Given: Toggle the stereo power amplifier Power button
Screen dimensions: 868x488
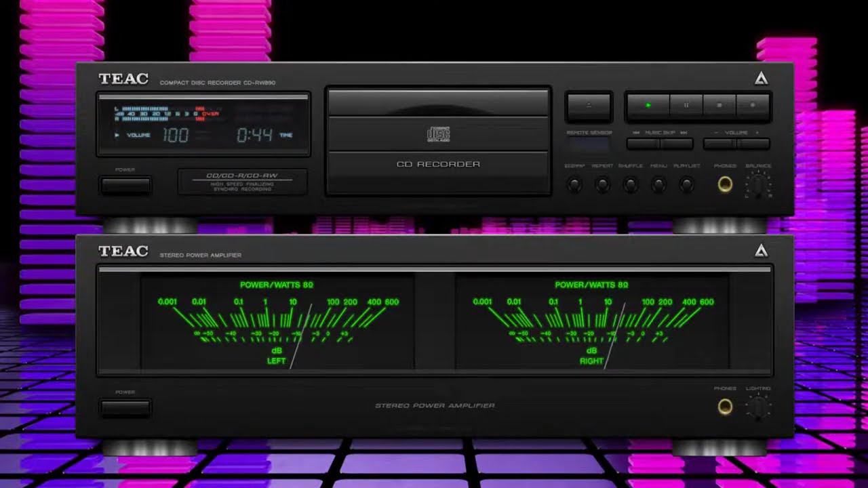Looking at the screenshot, I should click(x=125, y=407).
